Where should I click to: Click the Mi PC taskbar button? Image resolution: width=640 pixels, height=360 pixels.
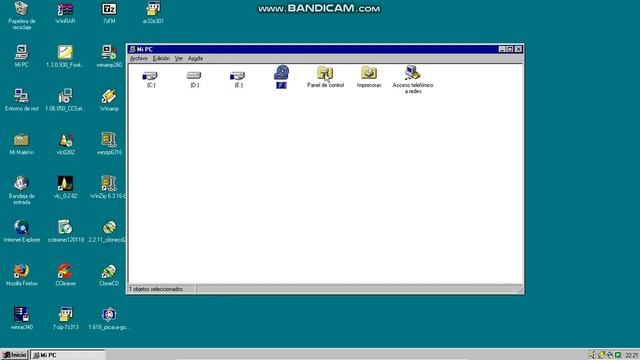(x=68, y=355)
